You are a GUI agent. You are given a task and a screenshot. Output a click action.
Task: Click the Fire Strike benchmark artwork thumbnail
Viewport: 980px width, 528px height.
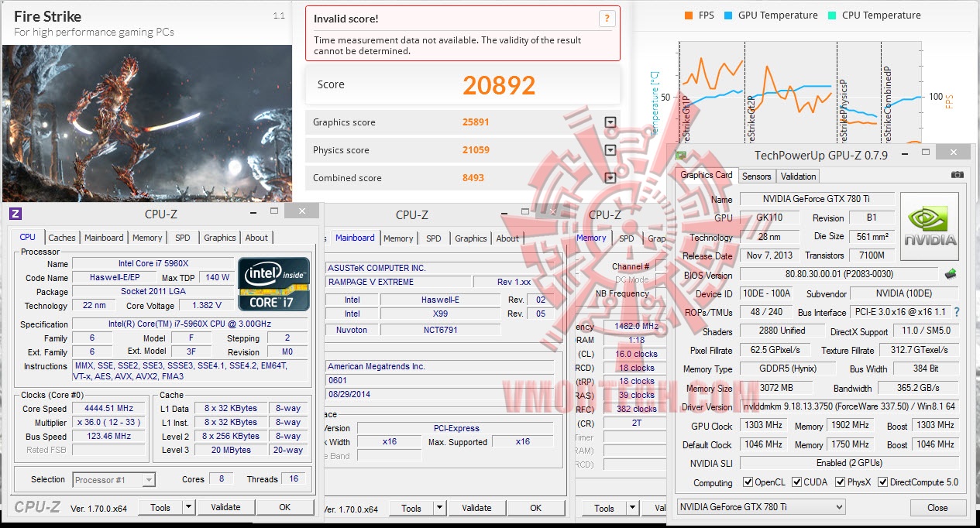pos(146,123)
